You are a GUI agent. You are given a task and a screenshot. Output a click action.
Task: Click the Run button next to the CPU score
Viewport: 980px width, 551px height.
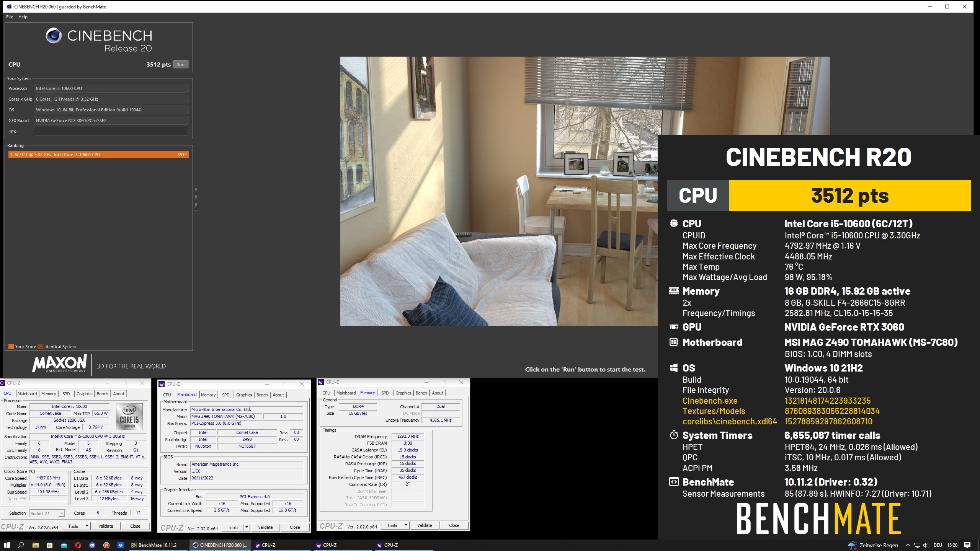click(x=180, y=65)
